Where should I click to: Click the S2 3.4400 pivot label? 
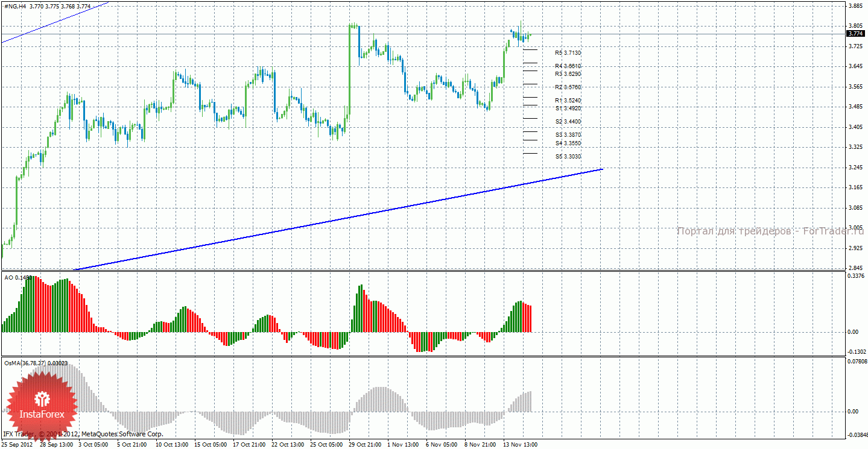[568, 121]
